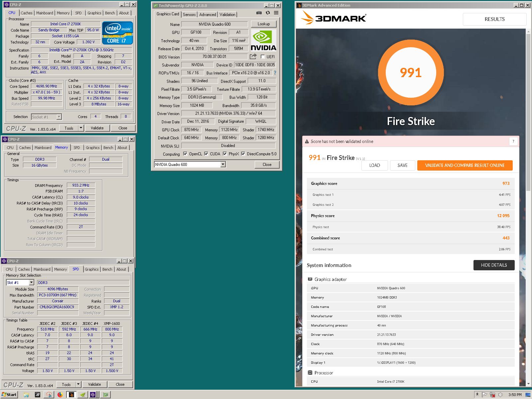Switch to Caches tab in top CPU-Z
532x399 pixels.
[27, 13]
